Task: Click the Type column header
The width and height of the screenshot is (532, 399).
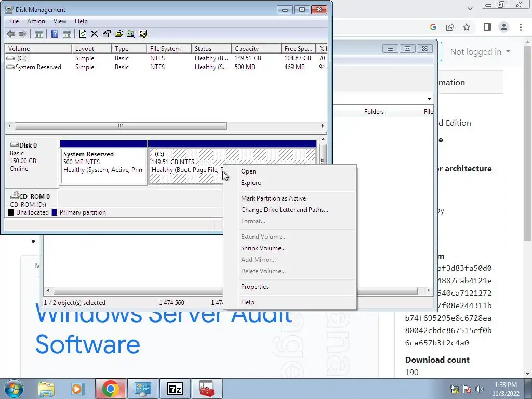Action: coord(129,48)
